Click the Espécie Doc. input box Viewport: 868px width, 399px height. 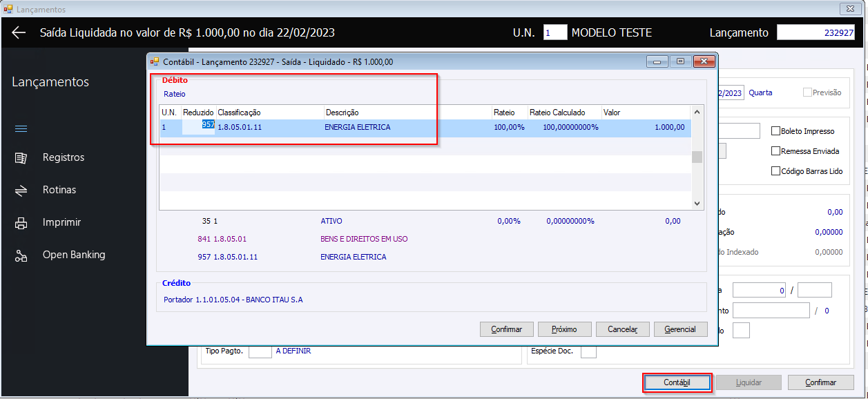(588, 352)
